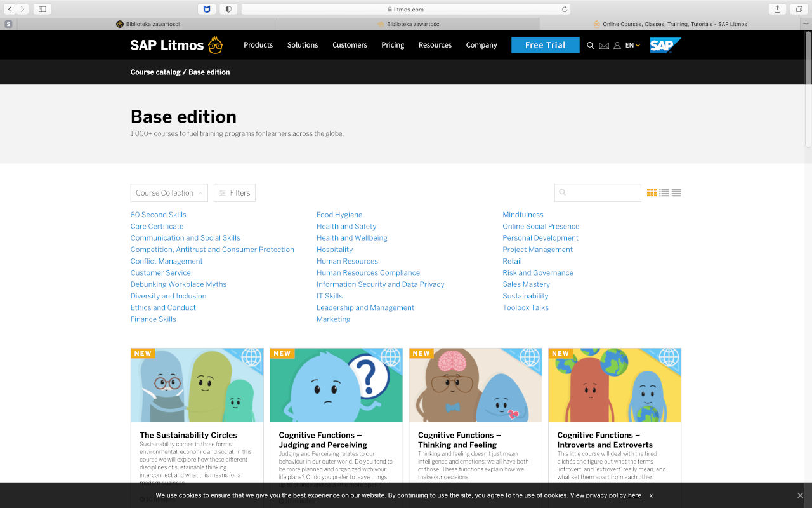The width and height of the screenshot is (812, 508).
Task: Add a new tab with plus
Action: point(806,24)
